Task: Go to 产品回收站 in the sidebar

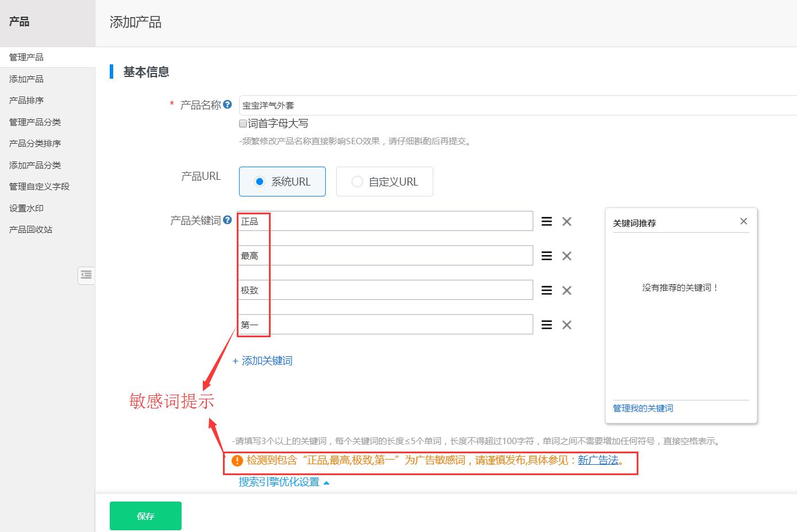Action: tap(30, 229)
